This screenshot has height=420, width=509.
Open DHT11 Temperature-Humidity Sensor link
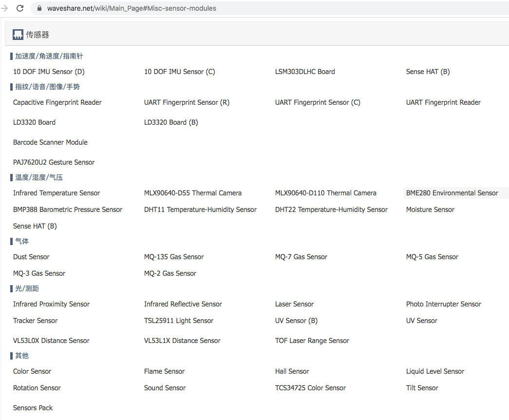click(200, 210)
